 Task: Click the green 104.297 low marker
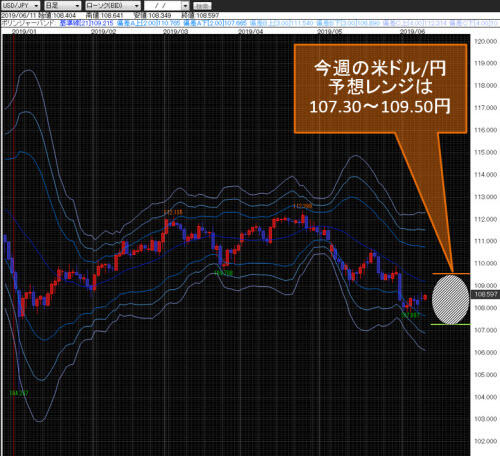(19, 393)
